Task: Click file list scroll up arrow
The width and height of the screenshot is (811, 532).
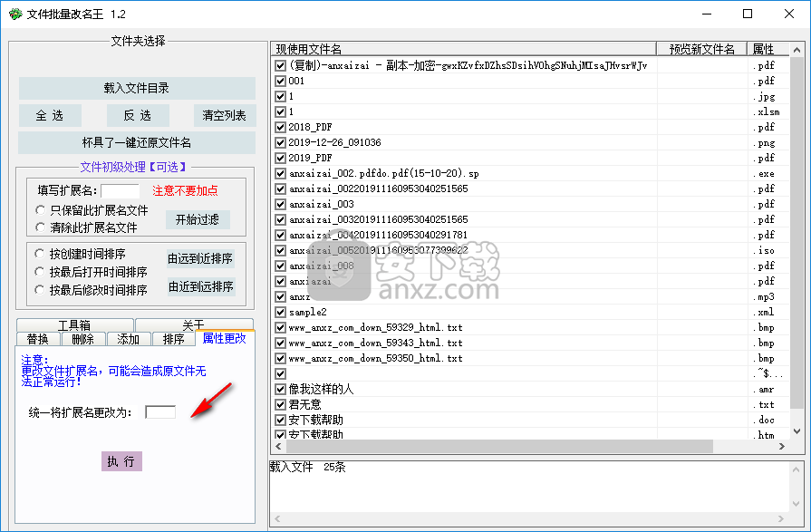Action: click(x=797, y=50)
